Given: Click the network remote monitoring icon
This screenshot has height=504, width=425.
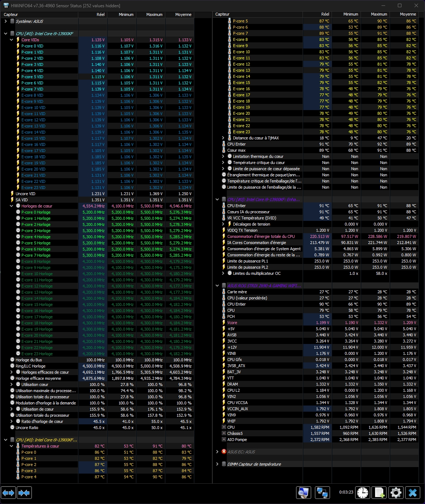Looking at the screenshot, I should (322, 493).
